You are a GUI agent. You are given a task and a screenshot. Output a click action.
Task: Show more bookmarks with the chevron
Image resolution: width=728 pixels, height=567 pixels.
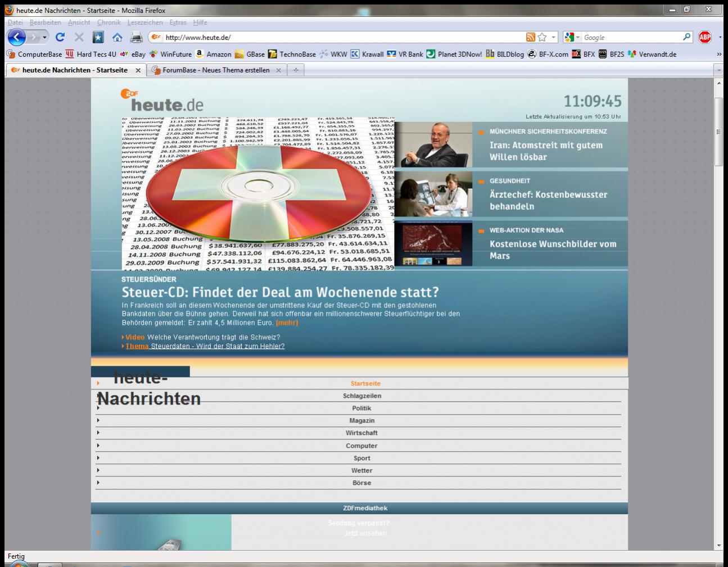click(719, 55)
